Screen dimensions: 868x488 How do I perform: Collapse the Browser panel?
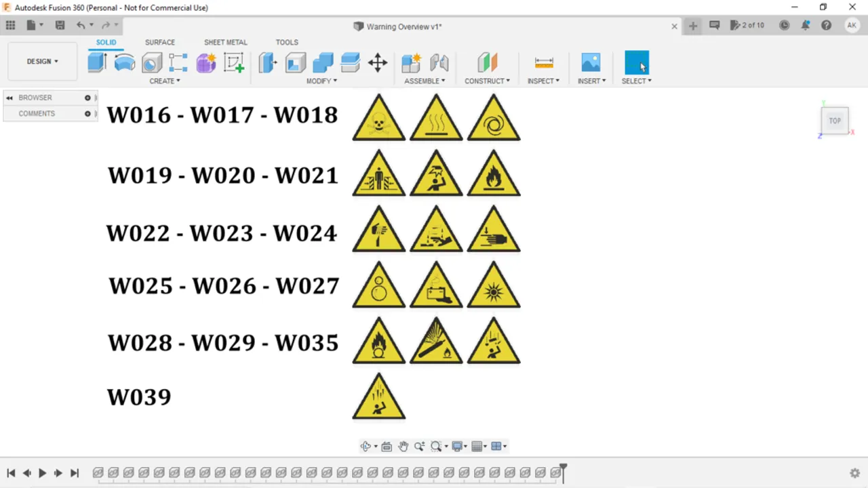(x=9, y=97)
